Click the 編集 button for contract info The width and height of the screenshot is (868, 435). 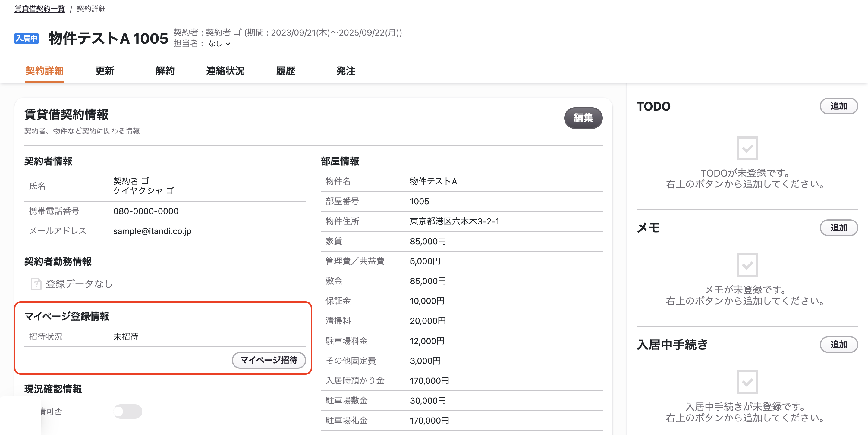(x=583, y=118)
